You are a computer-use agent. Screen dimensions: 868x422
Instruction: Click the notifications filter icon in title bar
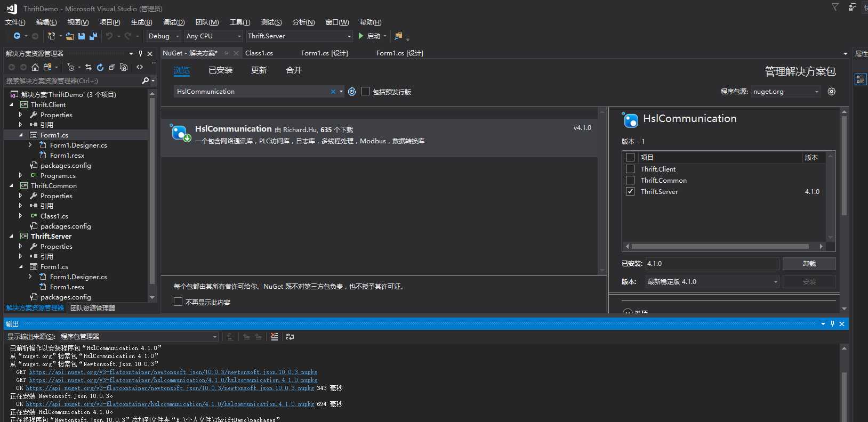pyautogui.click(x=835, y=7)
